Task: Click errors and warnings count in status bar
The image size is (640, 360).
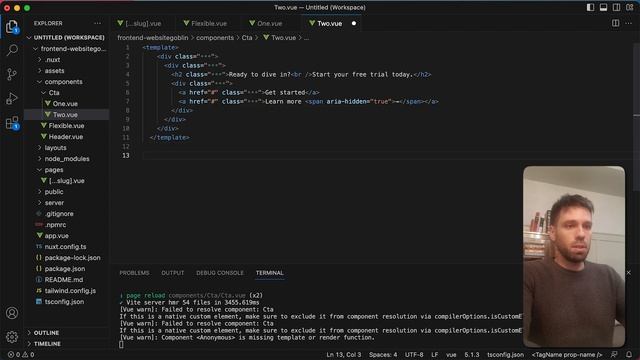Action: coord(21,355)
